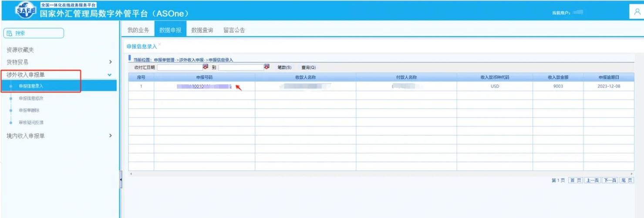The height and width of the screenshot is (218, 644).
Task: Collapse 涉外收入申报单 menu
Action: click(110, 75)
